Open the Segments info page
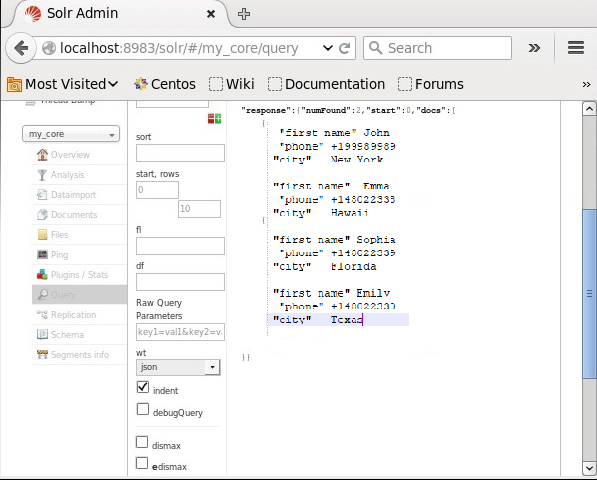This screenshot has width=597, height=480. click(80, 354)
